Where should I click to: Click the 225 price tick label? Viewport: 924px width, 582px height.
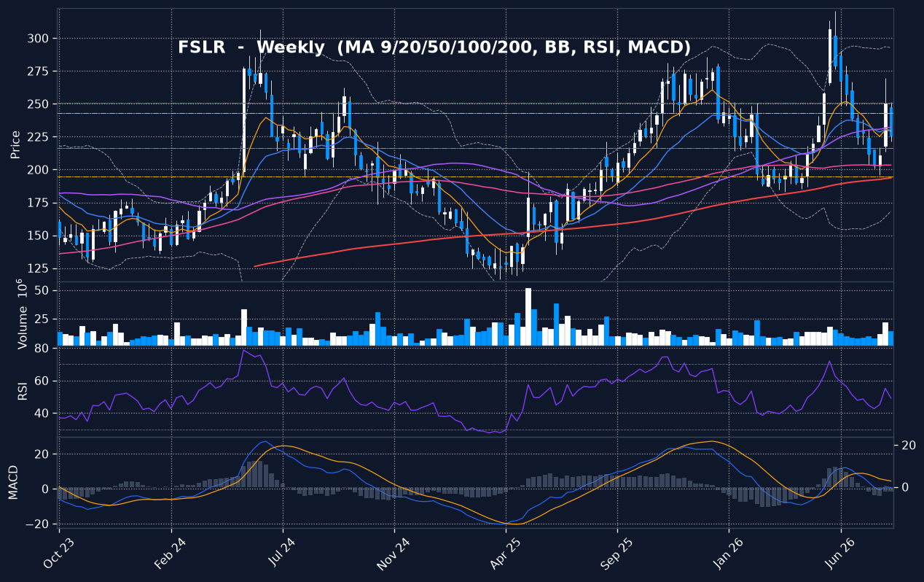tap(39, 137)
